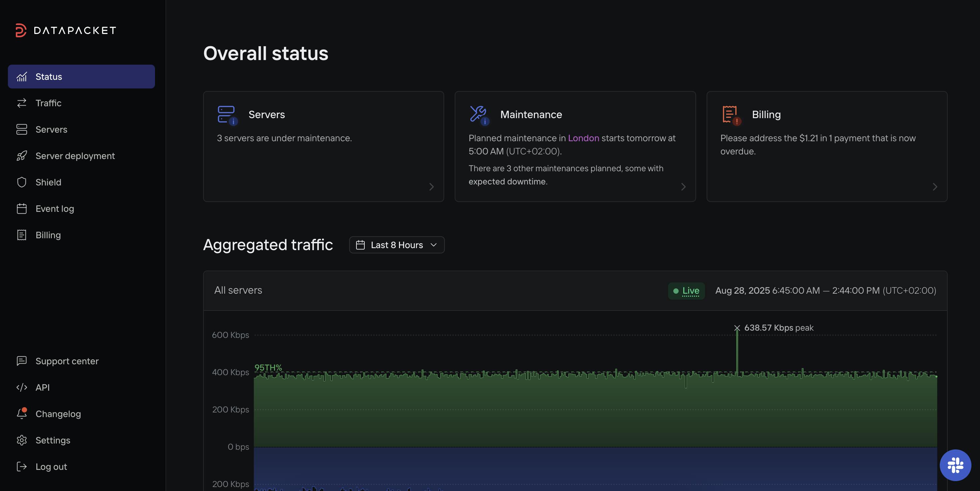
Task: Open the Support center menu item
Action: [67, 361]
